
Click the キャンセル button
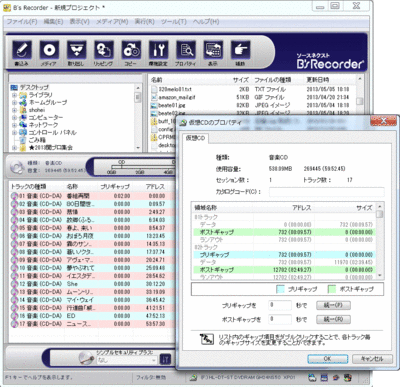click(x=372, y=359)
